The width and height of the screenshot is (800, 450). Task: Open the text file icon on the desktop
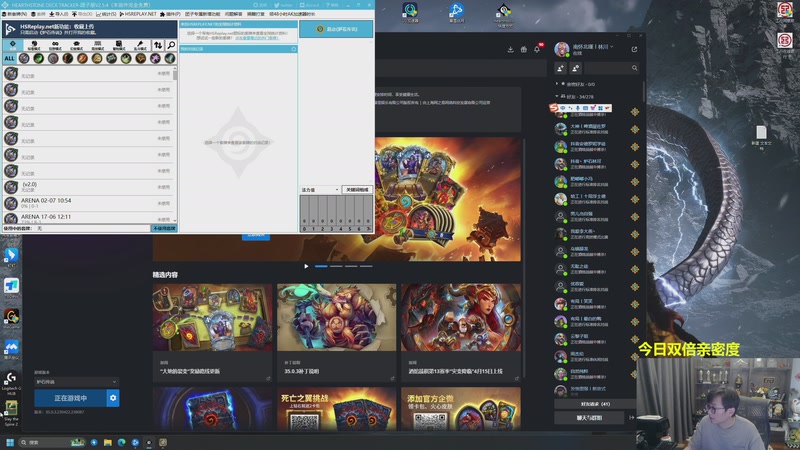(761, 137)
